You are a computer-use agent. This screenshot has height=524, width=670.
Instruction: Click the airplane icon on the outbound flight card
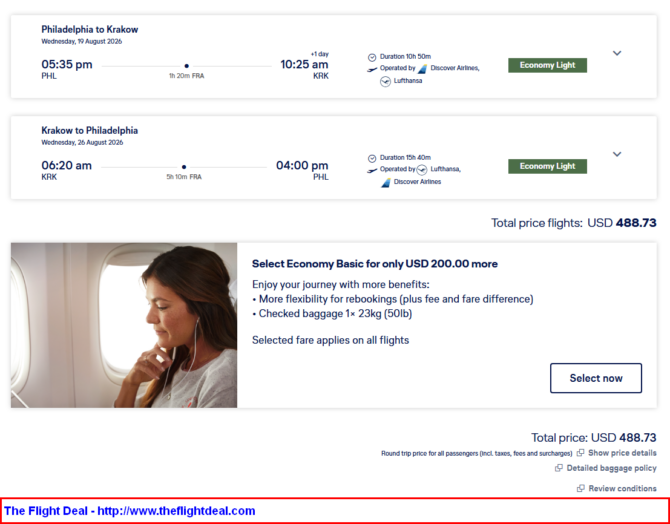tap(372, 69)
